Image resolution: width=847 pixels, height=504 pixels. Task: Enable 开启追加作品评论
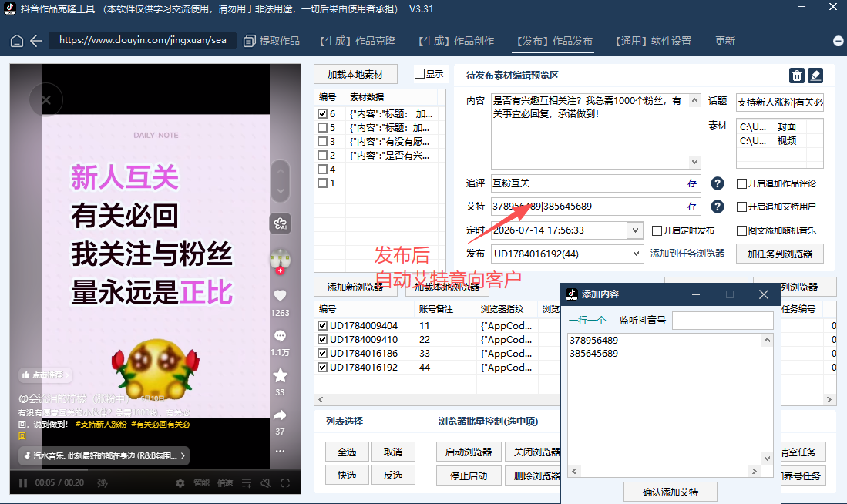[742, 183]
